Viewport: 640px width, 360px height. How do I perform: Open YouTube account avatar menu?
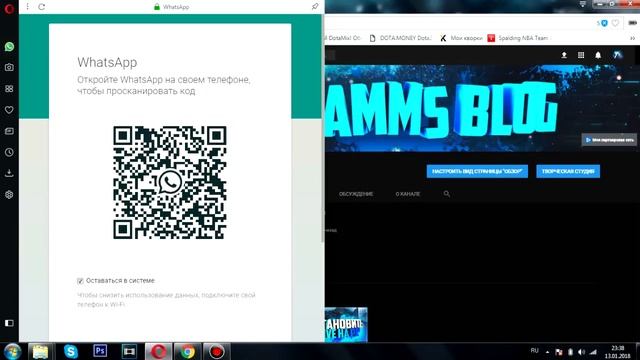click(x=617, y=55)
